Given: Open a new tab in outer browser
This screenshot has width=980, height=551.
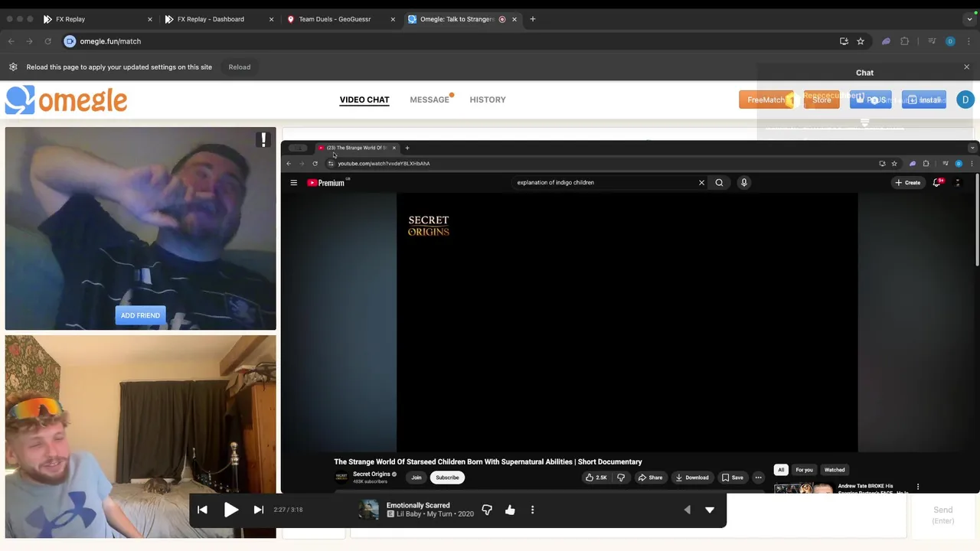Looking at the screenshot, I should coord(533,19).
